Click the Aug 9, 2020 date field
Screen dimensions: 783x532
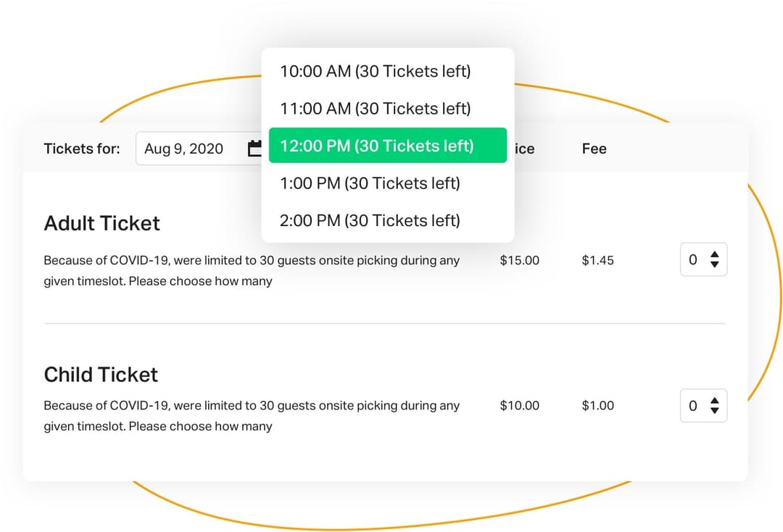point(183,148)
